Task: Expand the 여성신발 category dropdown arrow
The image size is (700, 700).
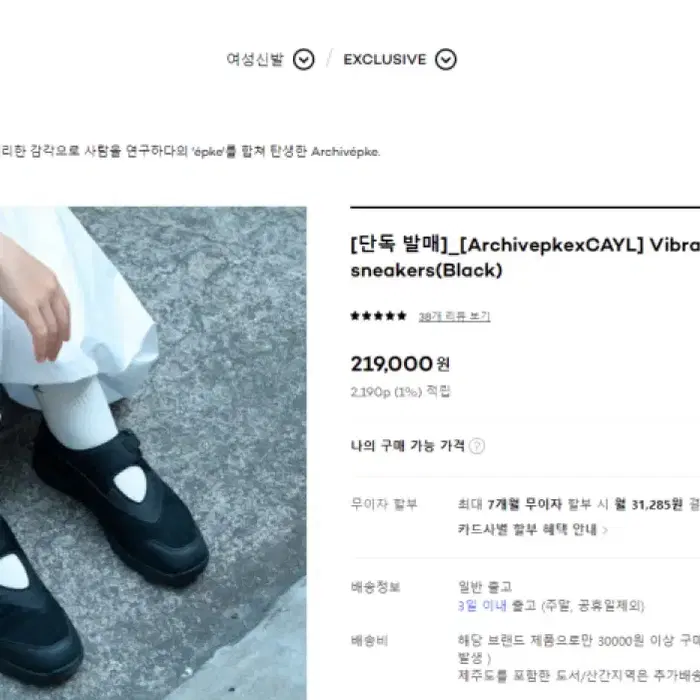Action: [x=304, y=59]
